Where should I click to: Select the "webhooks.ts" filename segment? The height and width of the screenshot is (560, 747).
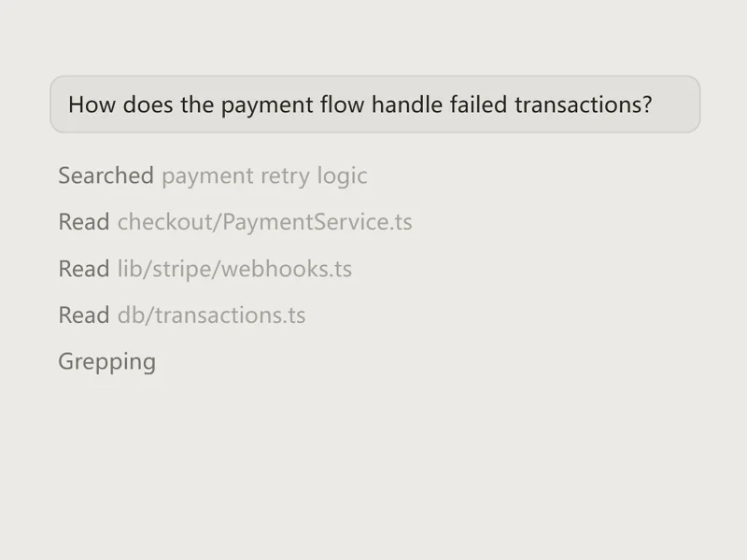click(287, 269)
